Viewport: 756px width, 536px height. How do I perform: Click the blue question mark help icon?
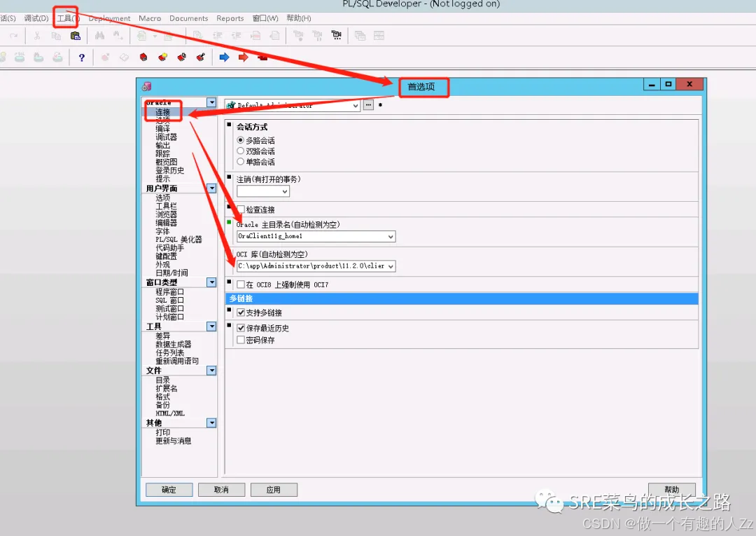click(81, 57)
